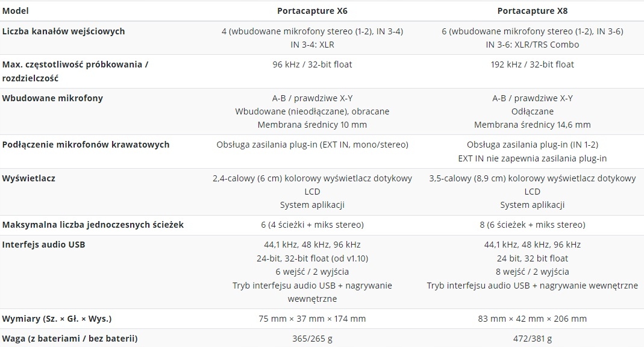644x347 pixels.
Task: Click the 3,5-calowy display description
Action: [x=532, y=178]
